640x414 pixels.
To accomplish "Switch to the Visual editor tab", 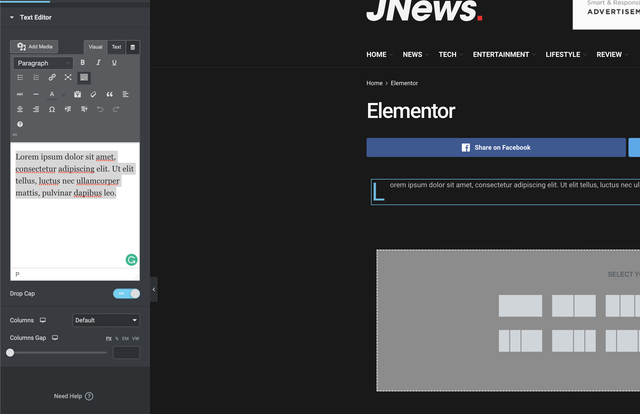I will [x=95, y=47].
